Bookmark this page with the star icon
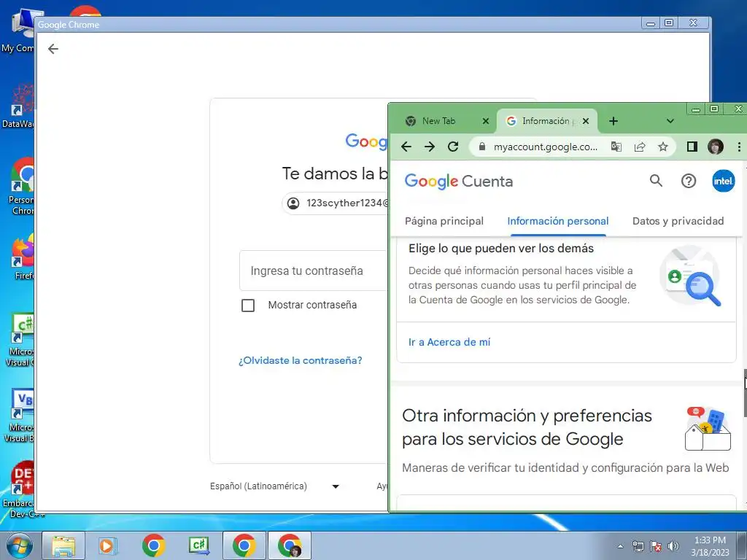 662,147
